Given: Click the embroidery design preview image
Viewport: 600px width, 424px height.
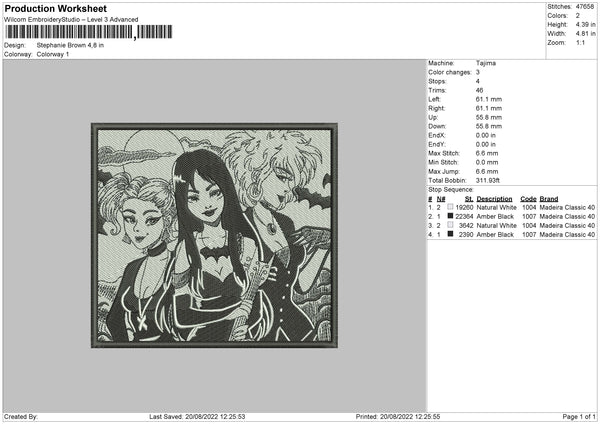Looking at the screenshot, I should [x=214, y=235].
